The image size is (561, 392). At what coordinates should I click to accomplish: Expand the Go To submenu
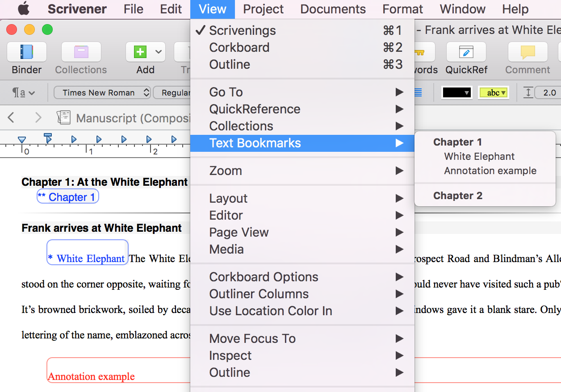(x=302, y=92)
